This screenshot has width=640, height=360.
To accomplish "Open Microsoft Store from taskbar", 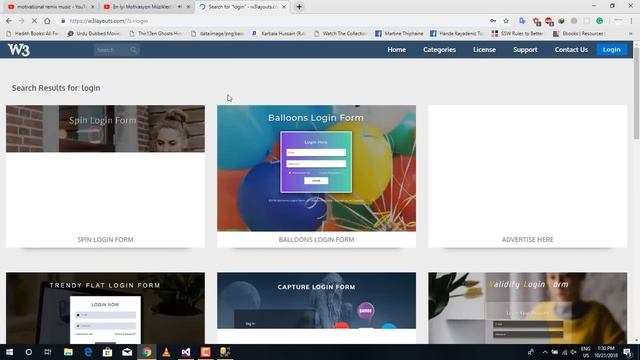I will pos(107,352).
